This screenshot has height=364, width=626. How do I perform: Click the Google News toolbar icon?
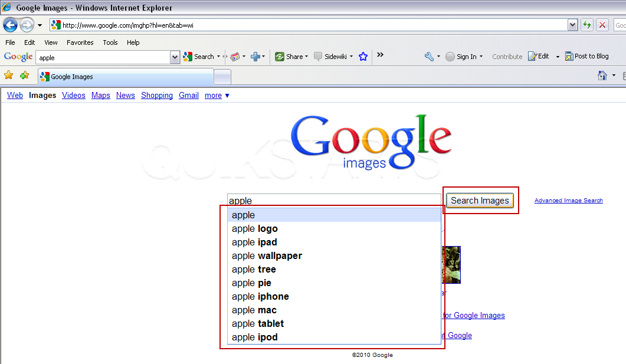(x=235, y=57)
